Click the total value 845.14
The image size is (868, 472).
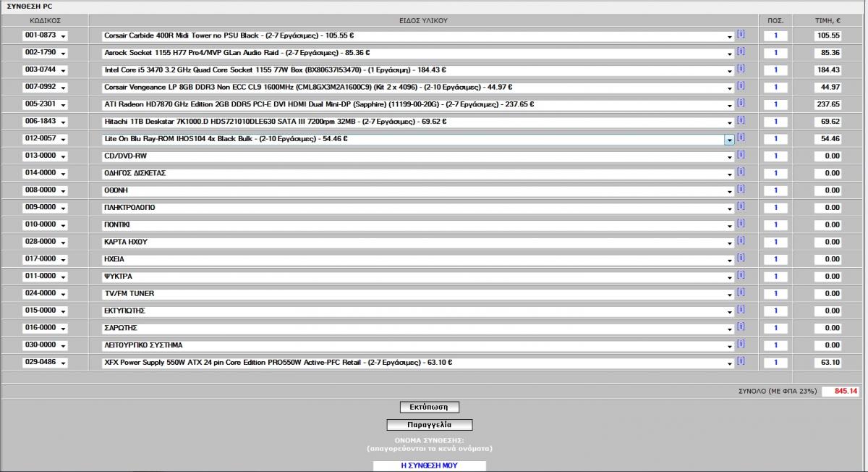pyautogui.click(x=840, y=391)
